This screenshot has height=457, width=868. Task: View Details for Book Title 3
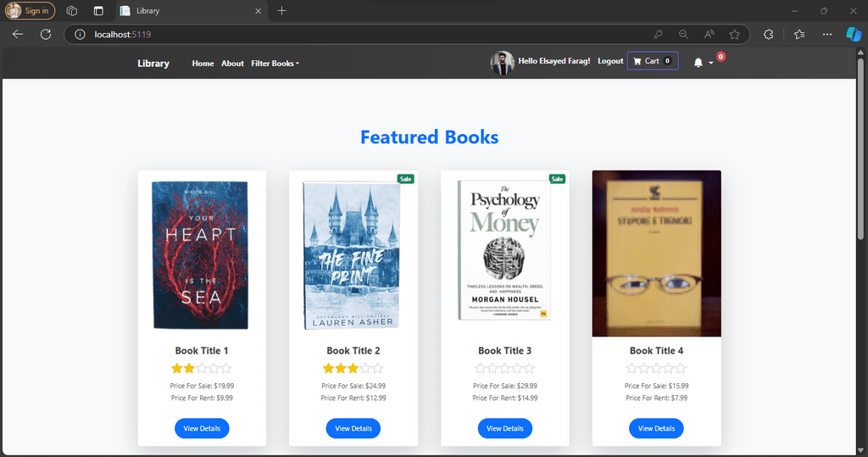[505, 428]
